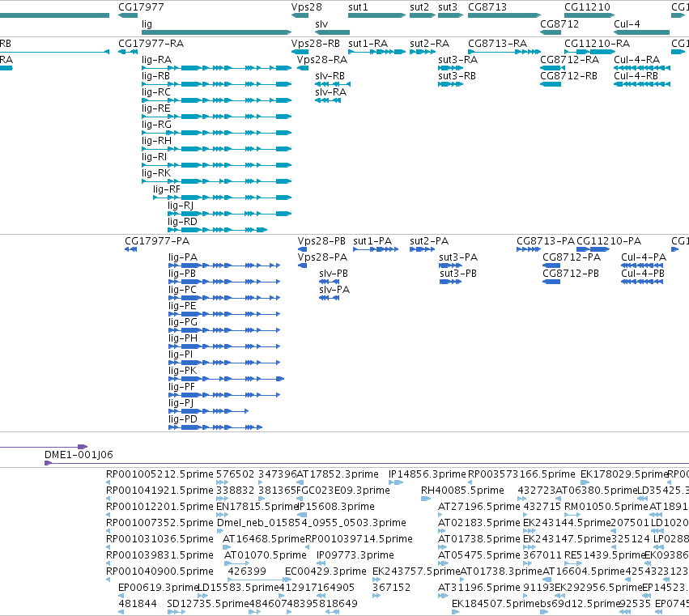The image size is (689, 616).
Task: Click the lig-PK protein label
Action: tap(182, 371)
